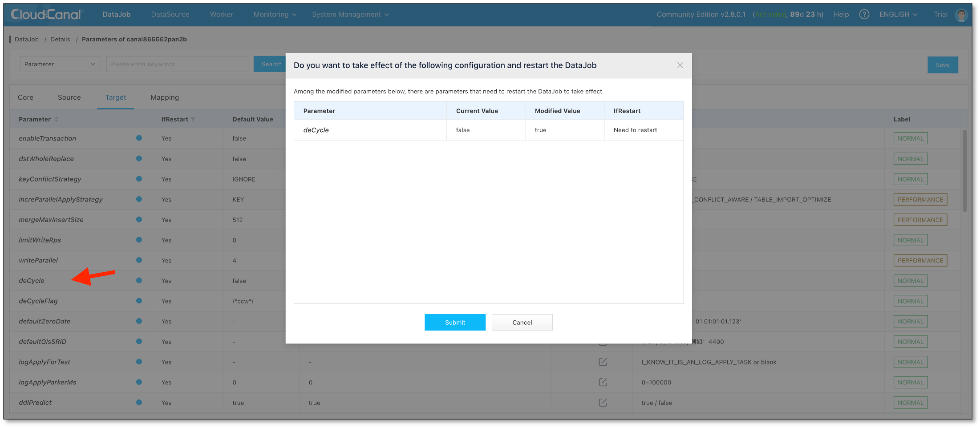This screenshot has width=980, height=428.
Task: Switch to the Mapping tab
Action: [x=164, y=97]
